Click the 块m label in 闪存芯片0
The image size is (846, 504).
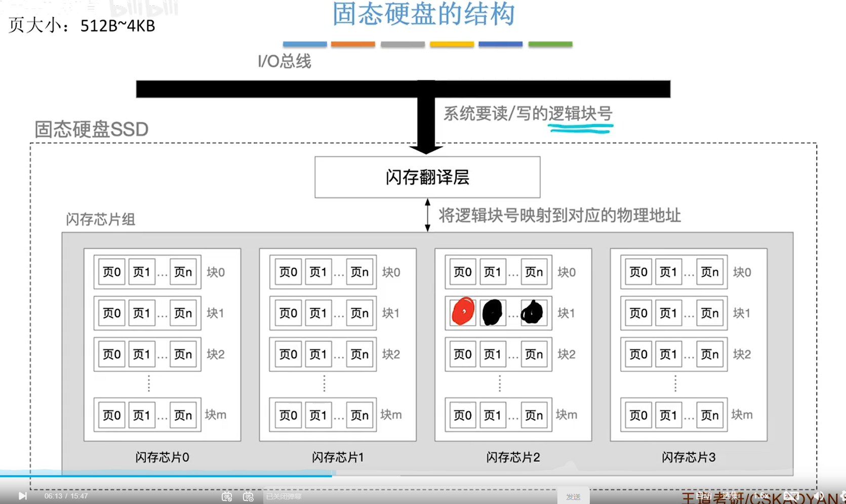click(x=215, y=415)
